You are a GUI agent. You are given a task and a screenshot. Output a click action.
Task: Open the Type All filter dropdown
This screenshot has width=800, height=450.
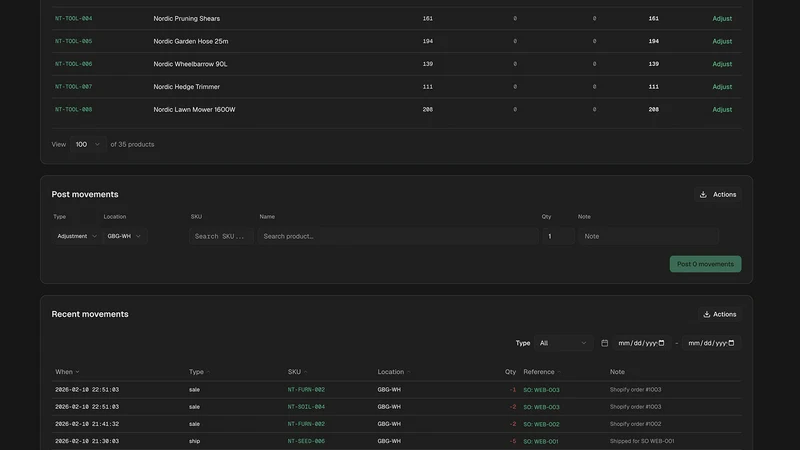[563, 343]
